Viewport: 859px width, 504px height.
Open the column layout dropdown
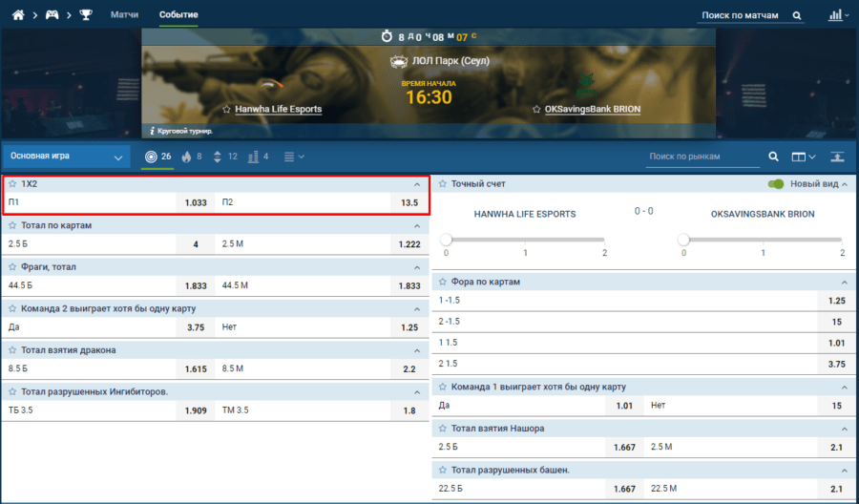(x=804, y=157)
